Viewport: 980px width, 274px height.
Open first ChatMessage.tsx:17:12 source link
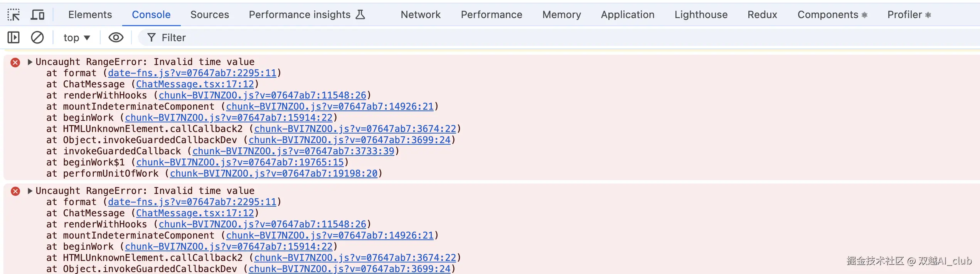coord(195,84)
